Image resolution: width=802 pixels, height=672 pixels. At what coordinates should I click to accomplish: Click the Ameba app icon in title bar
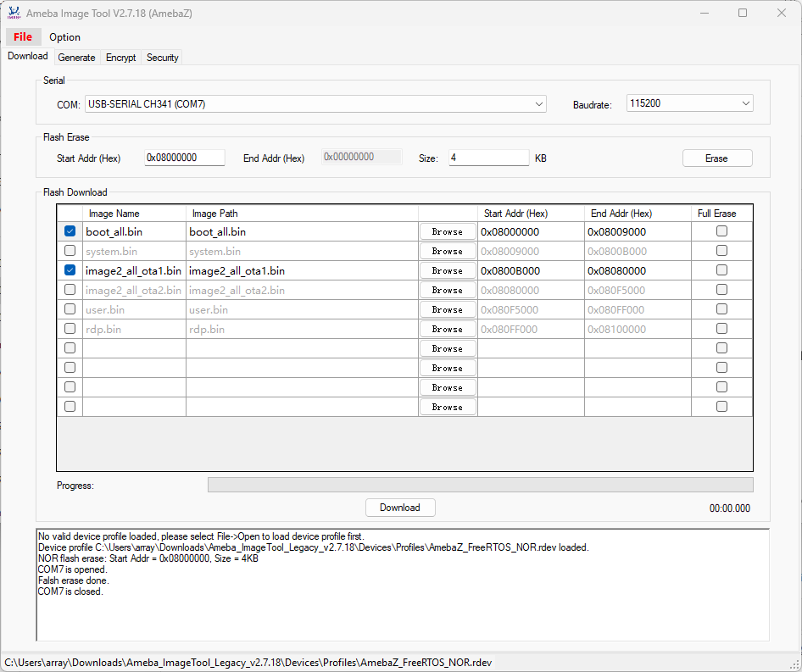[x=14, y=13]
